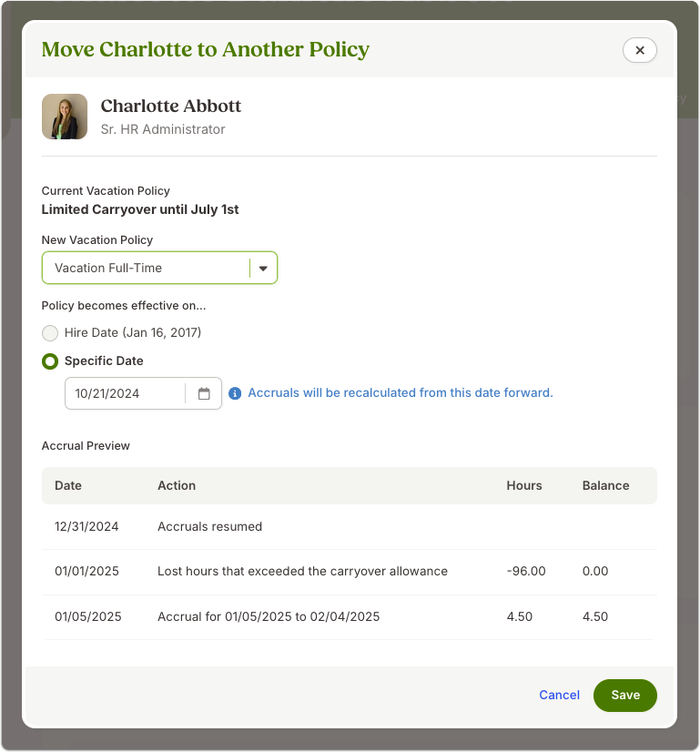Viewport: 700px width, 752px height.
Task: Click Charlotte Abbott's profile photo
Action: [65, 117]
